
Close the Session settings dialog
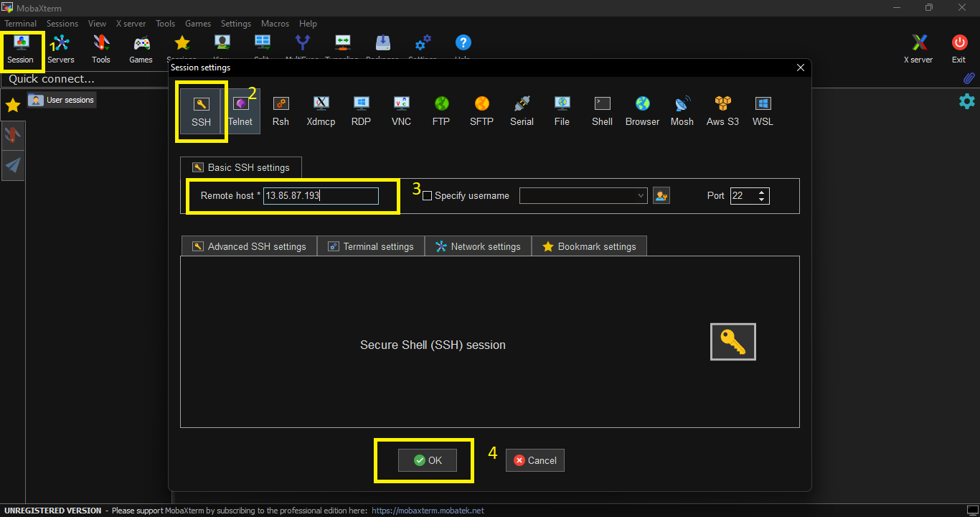[801, 67]
